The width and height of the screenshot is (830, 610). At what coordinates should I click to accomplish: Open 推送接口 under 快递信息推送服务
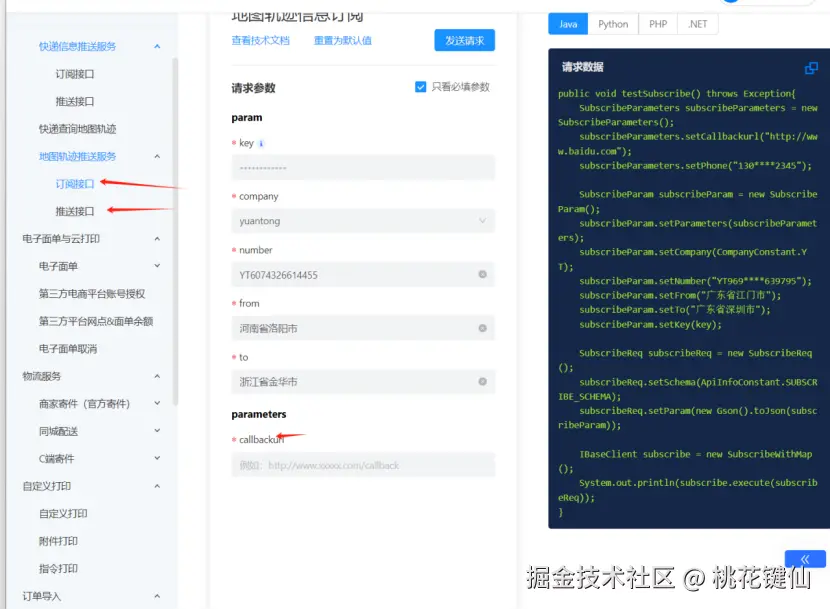75,102
